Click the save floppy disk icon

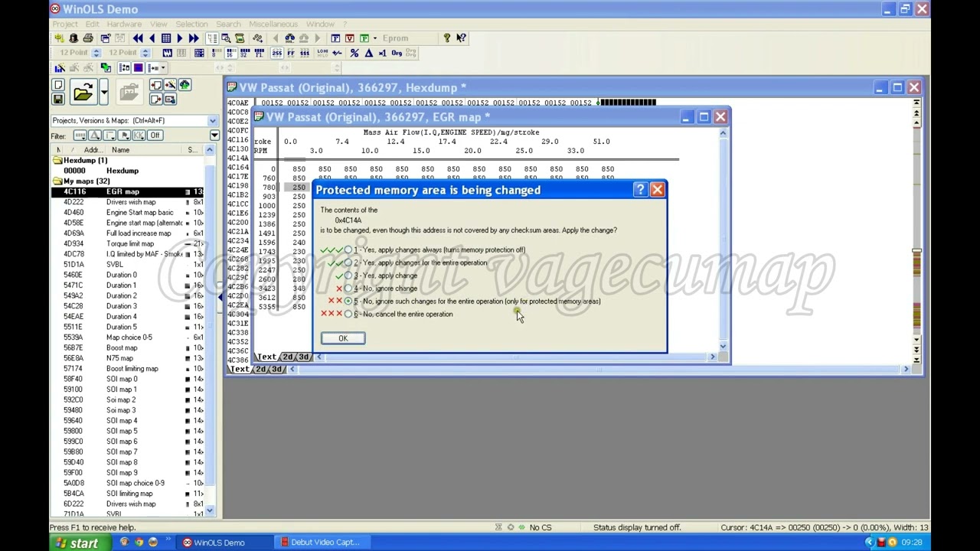[58, 99]
